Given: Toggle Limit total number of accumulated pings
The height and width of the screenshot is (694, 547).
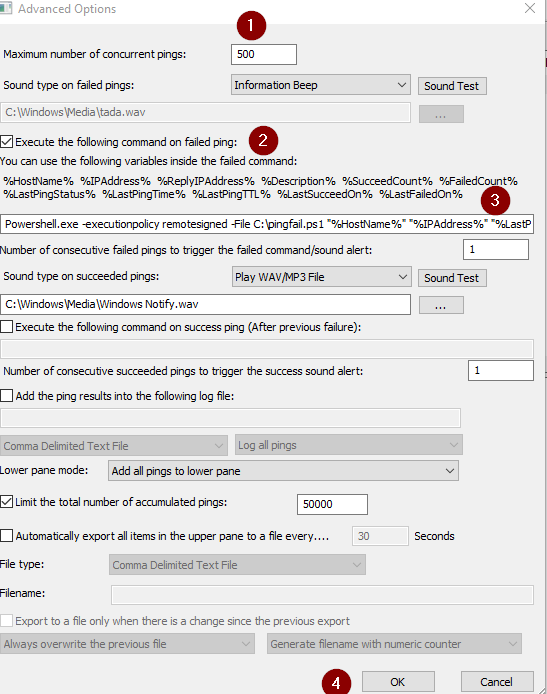Looking at the screenshot, I should click(x=7, y=501).
